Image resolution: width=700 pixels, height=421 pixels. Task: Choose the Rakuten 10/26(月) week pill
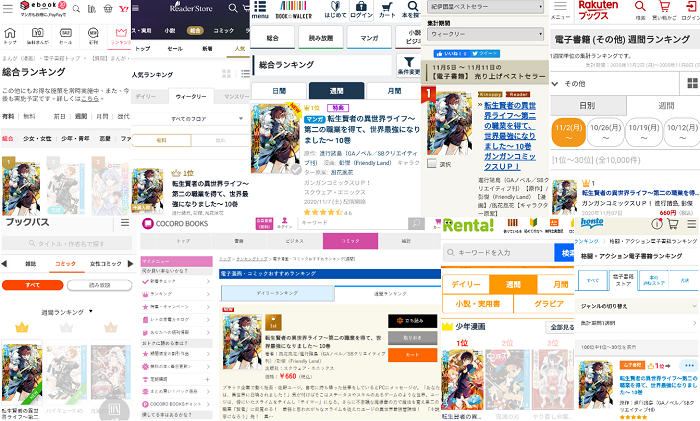click(x=605, y=133)
